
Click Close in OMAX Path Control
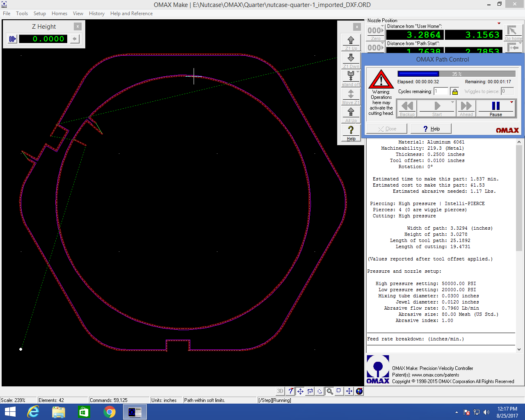[387, 129]
